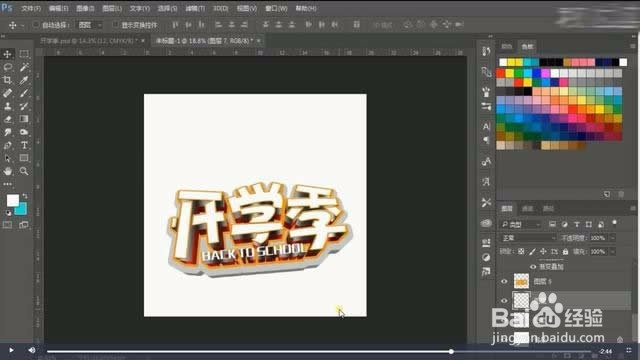Lock image pixels (brush icon)

(532, 251)
